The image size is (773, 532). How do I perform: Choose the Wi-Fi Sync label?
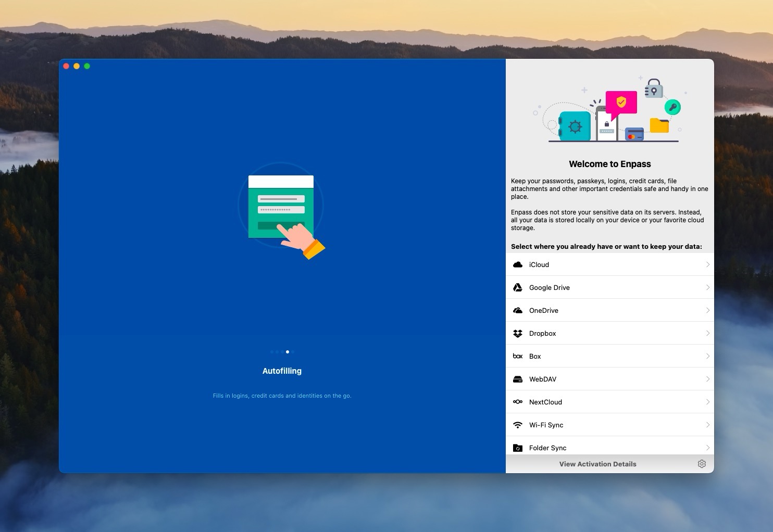pos(546,425)
